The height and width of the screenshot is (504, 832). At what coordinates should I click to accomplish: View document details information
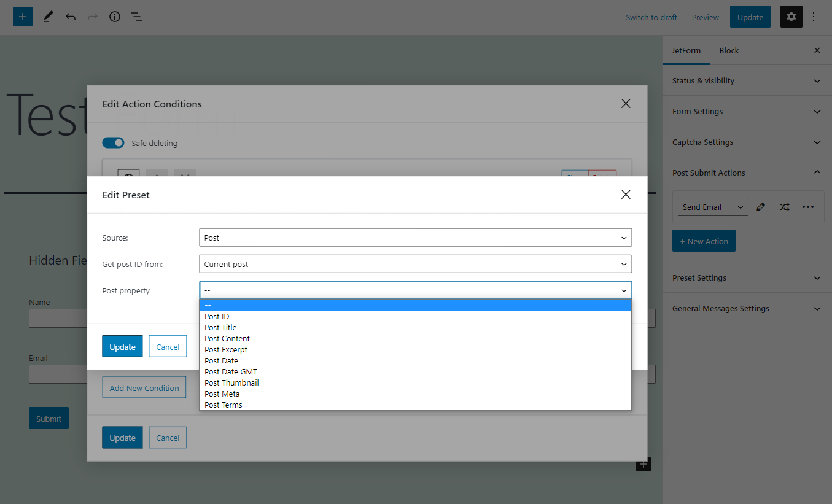(x=114, y=17)
